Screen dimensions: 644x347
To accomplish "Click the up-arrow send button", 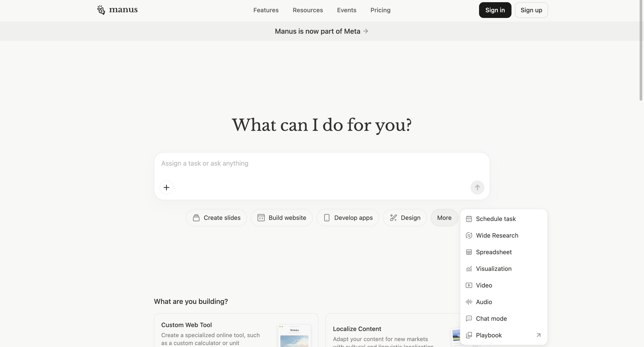I will tap(477, 188).
